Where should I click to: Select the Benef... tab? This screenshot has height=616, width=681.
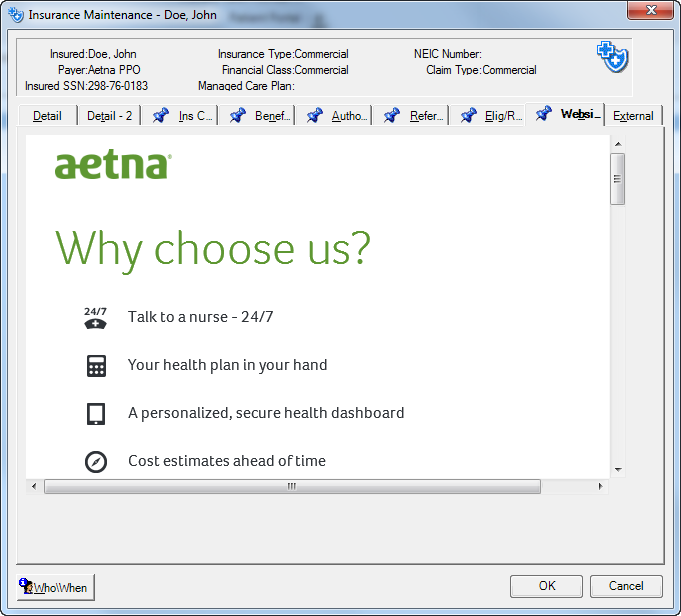pos(260,116)
